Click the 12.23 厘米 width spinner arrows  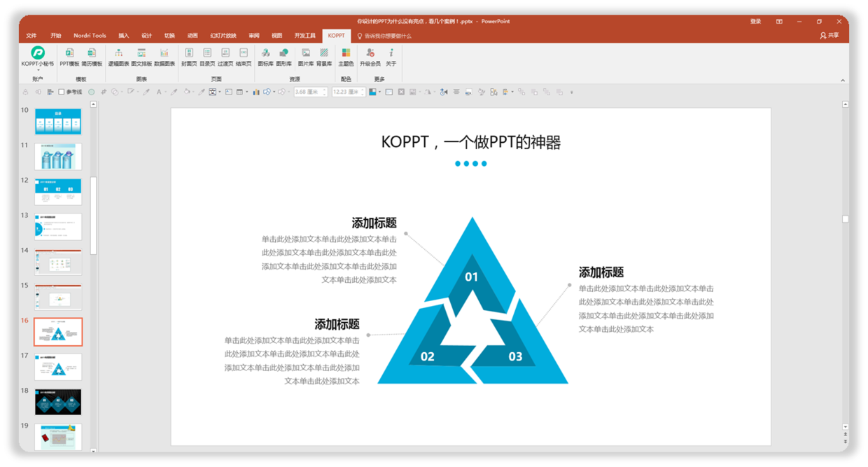(363, 92)
